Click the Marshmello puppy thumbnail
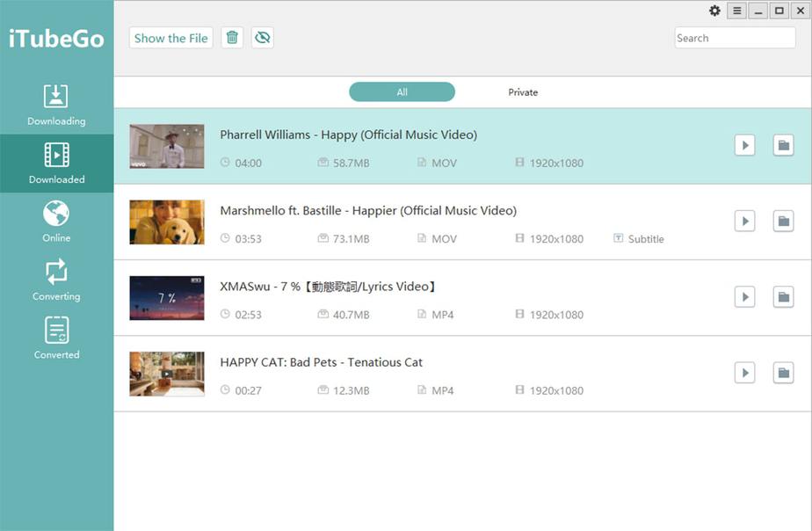 click(x=167, y=222)
